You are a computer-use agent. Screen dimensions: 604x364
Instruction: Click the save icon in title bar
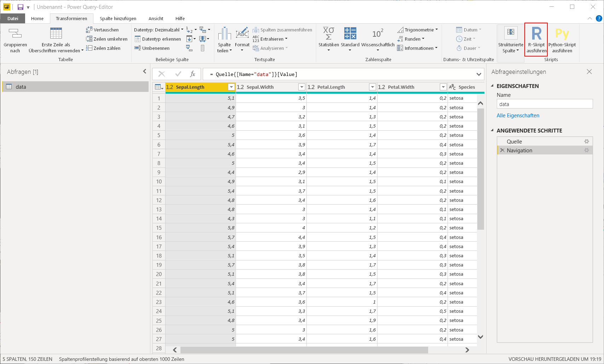(21, 7)
